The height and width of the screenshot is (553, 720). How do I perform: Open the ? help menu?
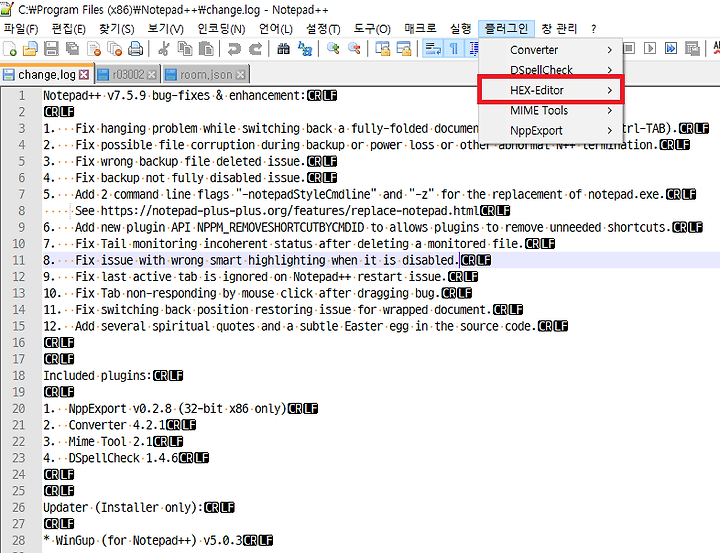594,29
